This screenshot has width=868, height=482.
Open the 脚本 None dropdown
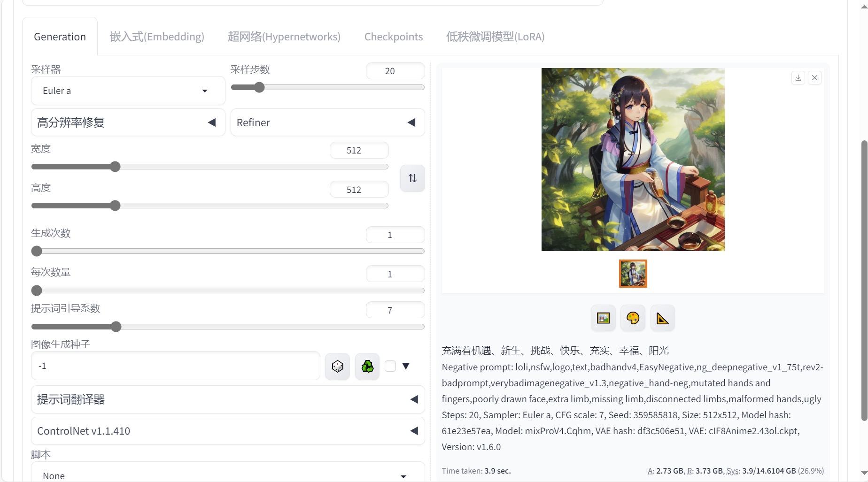click(x=228, y=472)
